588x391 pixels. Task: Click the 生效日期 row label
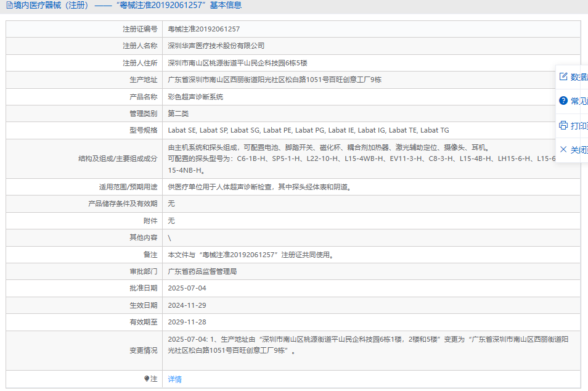(144, 305)
